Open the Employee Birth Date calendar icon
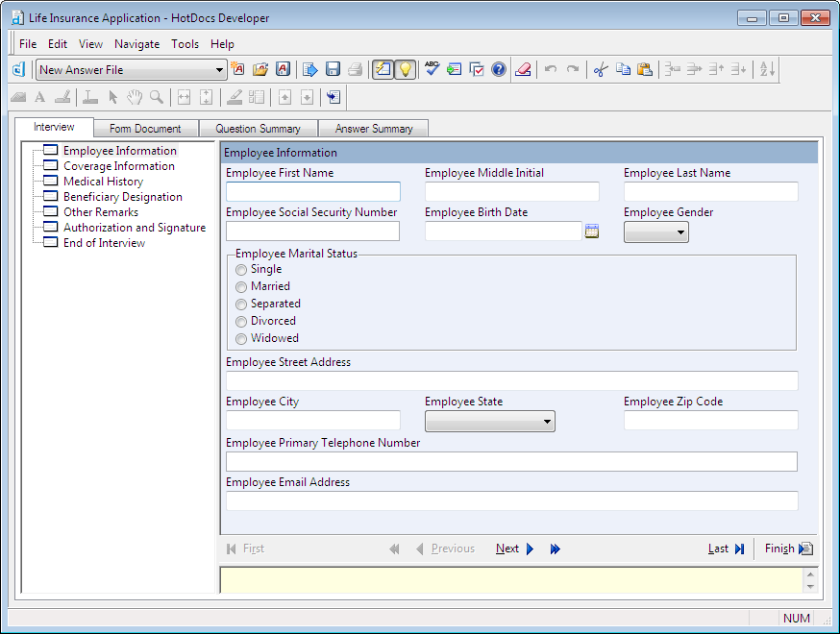Viewport: 840px width, 634px height. point(592,232)
